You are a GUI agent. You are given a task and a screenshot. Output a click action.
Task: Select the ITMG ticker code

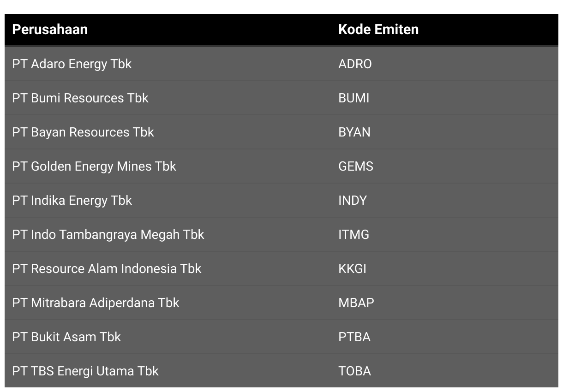pyautogui.click(x=354, y=235)
